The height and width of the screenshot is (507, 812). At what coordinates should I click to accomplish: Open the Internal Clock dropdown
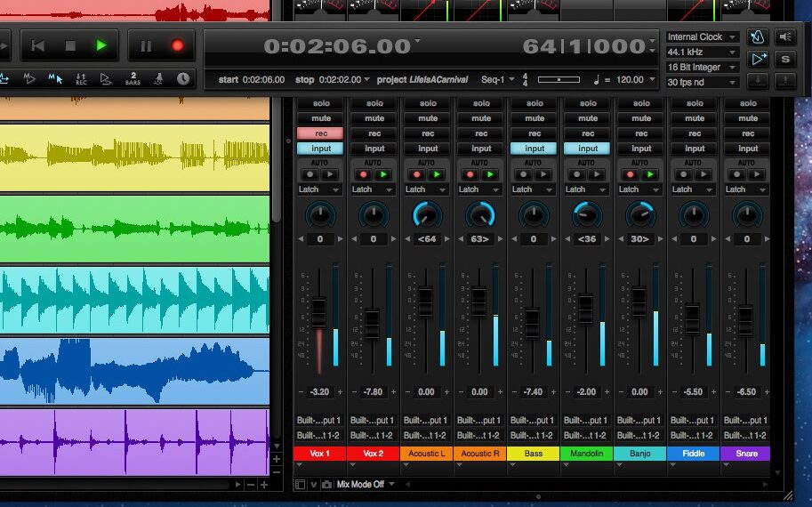tap(703, 37)
